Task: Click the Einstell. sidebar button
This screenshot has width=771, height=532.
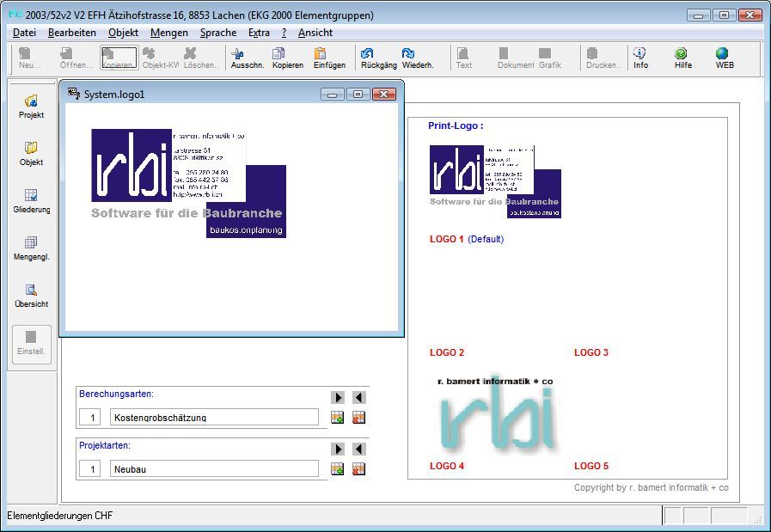Action: (32, 344)
